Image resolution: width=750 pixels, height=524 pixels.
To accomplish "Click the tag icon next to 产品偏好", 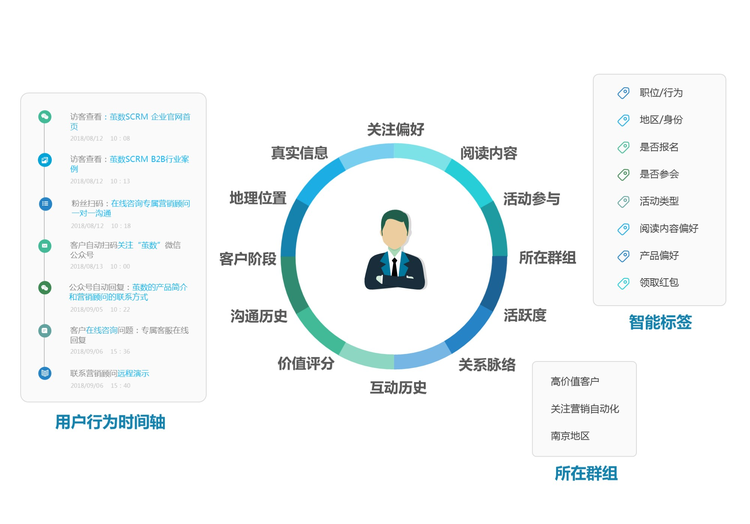I will tap(623, 256).
